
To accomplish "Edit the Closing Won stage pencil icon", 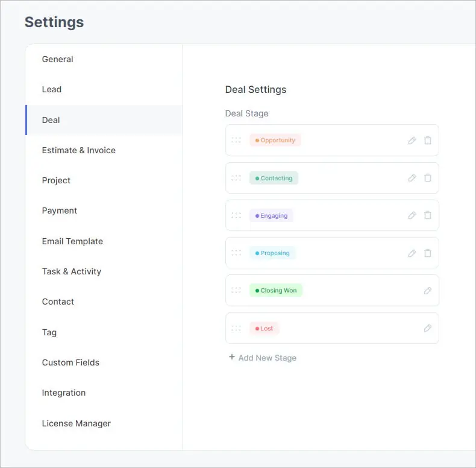I will click(428, 291).
